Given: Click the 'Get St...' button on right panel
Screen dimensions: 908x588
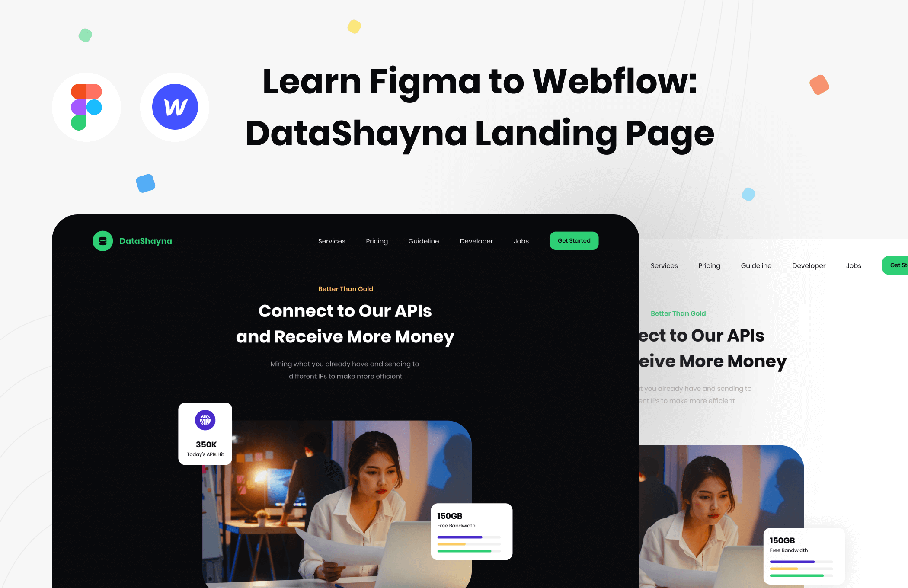Looking at the screenshot, I should (x=898, y=265).
